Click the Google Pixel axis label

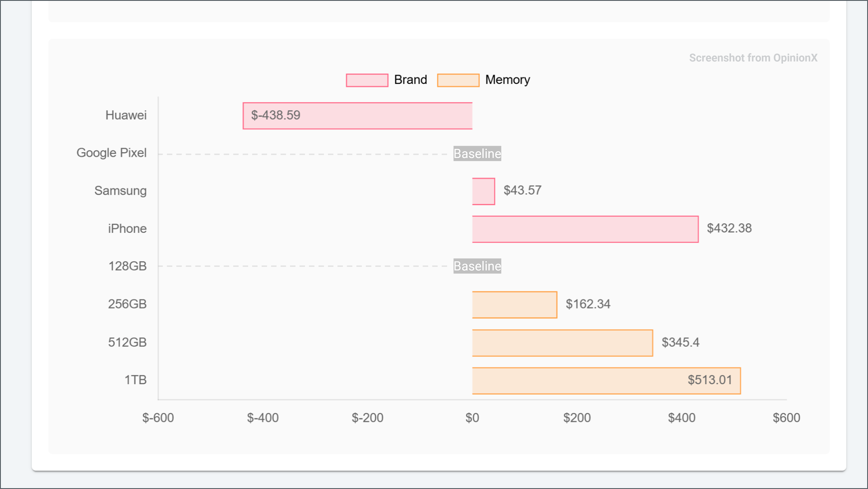pos(111,153)
